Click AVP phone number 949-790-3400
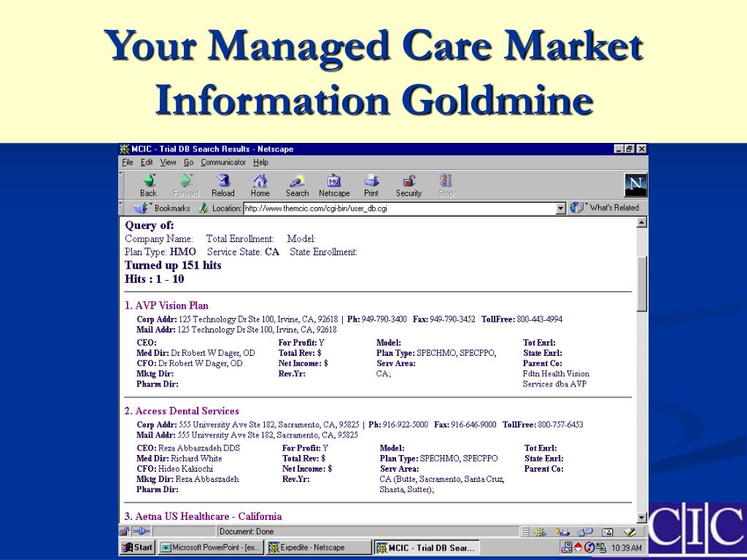 coord(384,319)
